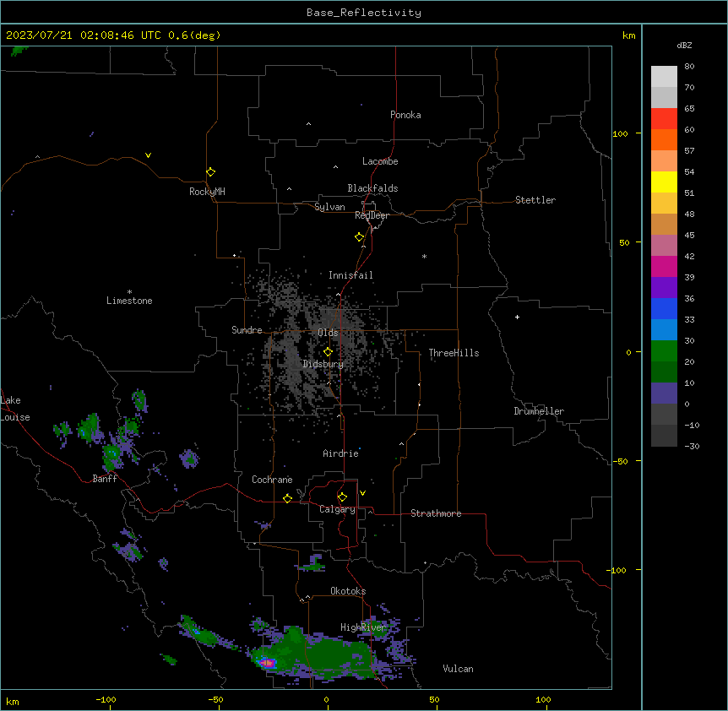Click the Sylvan label on the map
Image resolution: width=728 pixels, height=711 pixels.
tap(329, 207)
